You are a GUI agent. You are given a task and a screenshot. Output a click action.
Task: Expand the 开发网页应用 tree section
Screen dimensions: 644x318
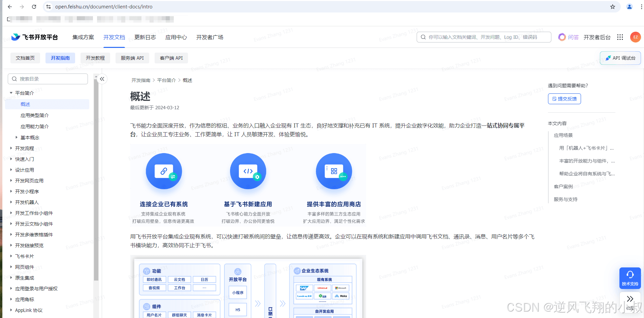pos(11,181)
